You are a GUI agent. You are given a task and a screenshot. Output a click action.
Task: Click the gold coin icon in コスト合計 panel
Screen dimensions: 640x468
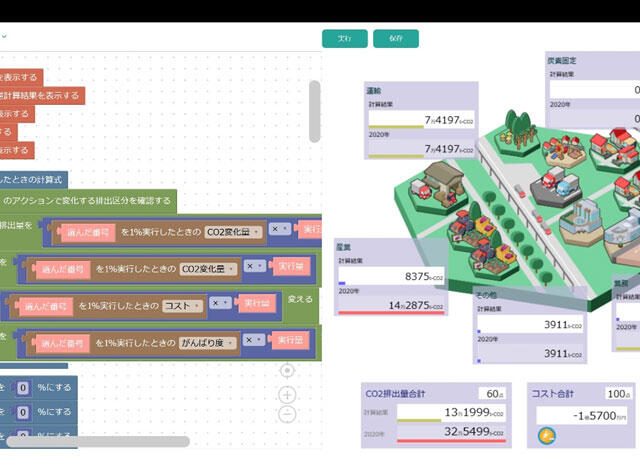coord(546,436)
